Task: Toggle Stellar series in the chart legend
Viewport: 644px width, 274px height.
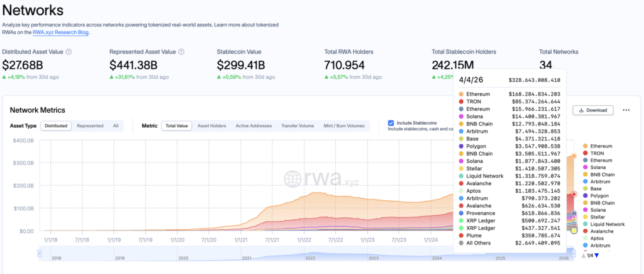Action: click(x=594, y=217)
